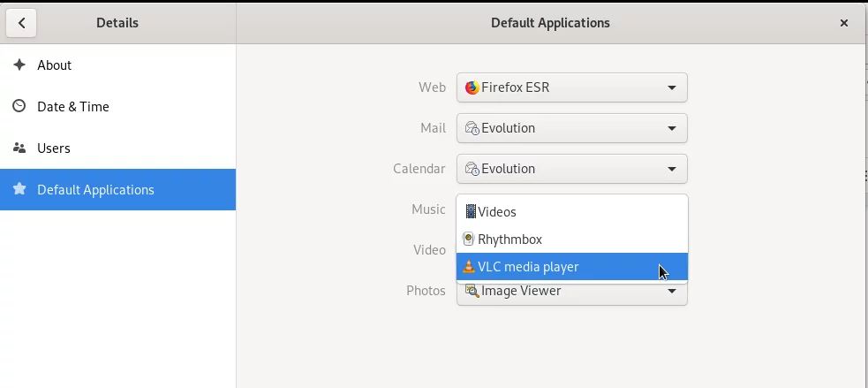The width and height of the screenshot is (868, 388).
Task: Click the arrow on the Photos dropdown
Action: click(x=671, y=291)
